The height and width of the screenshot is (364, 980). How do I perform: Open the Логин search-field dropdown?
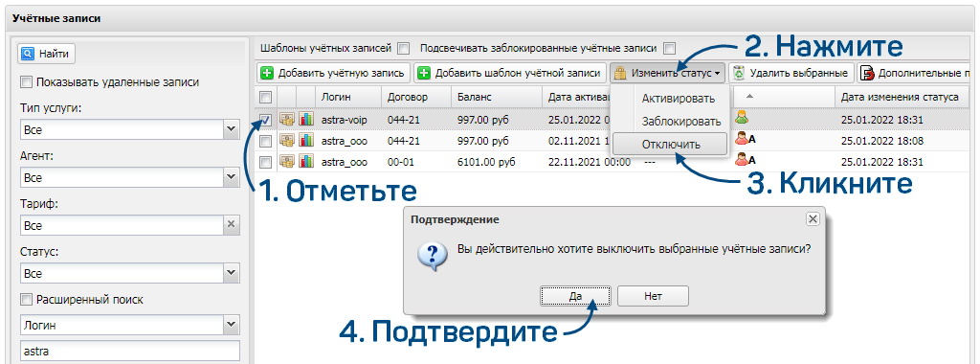(232, 326)
